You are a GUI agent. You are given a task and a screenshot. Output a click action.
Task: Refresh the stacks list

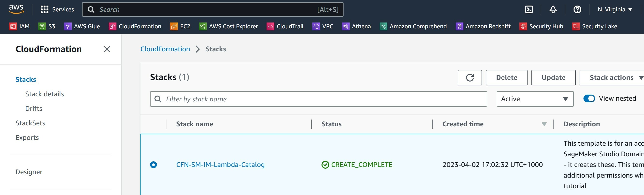469,78
